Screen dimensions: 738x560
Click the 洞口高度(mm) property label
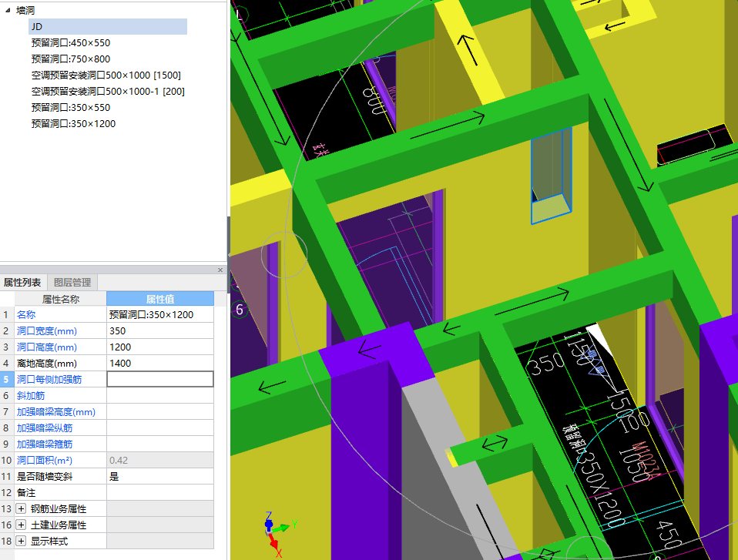click(46, 347)
